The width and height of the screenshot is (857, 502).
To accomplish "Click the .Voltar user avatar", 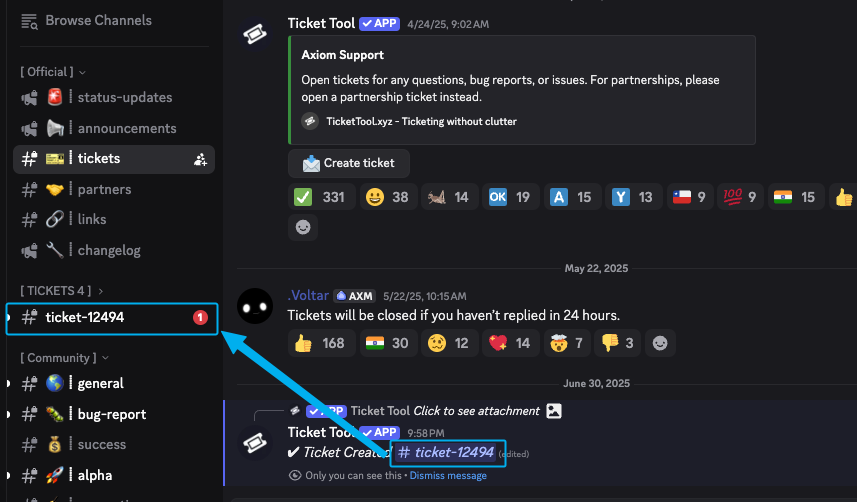I will 254,307.
